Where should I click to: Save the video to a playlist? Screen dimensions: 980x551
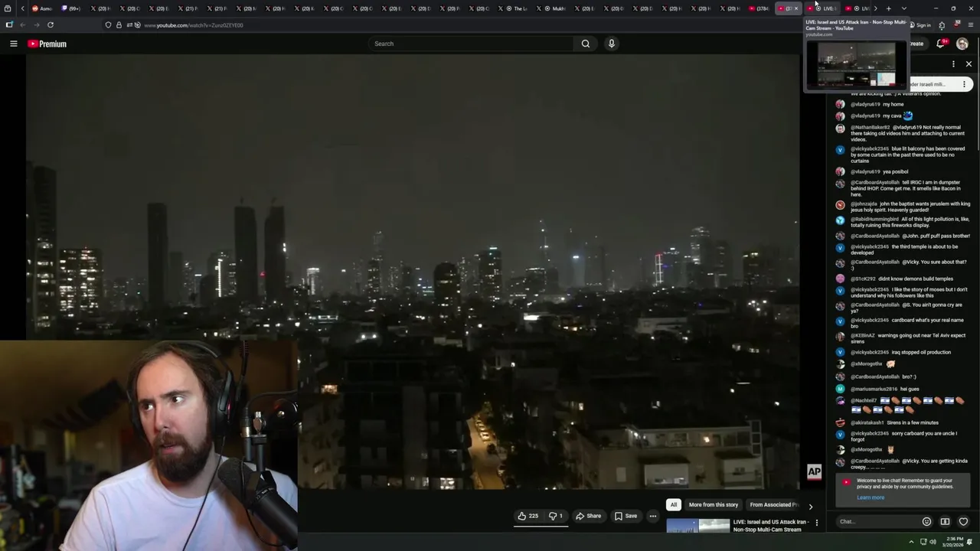[626, 516]
